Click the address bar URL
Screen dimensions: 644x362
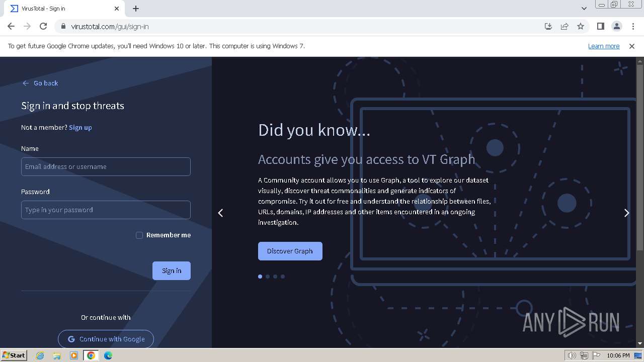click(x=110, y=26)
